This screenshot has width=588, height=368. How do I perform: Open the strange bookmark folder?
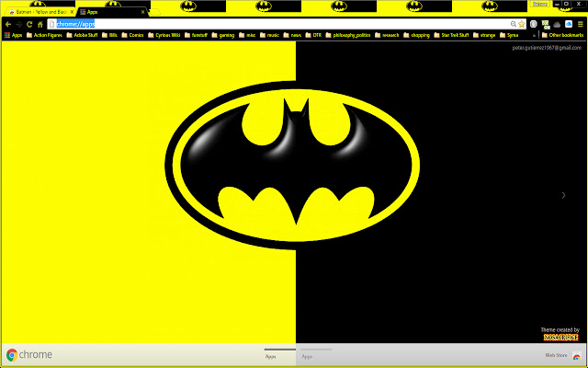[x=484, y=35]
